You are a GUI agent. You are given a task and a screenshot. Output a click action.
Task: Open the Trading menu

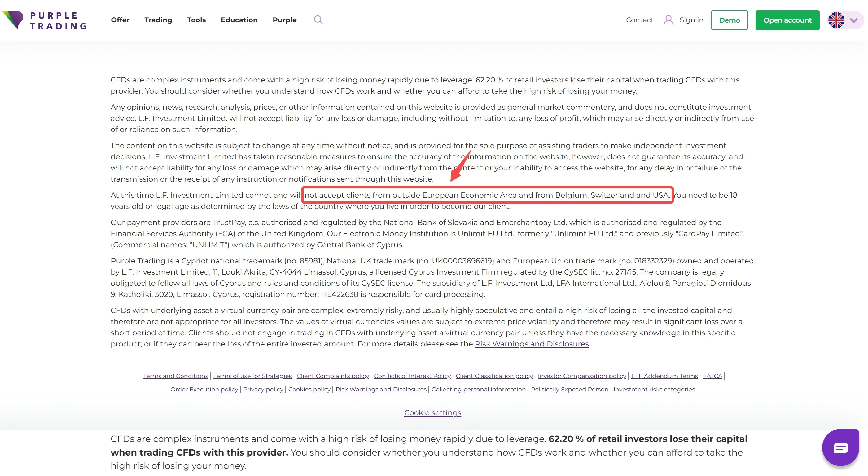click(158, 20)
